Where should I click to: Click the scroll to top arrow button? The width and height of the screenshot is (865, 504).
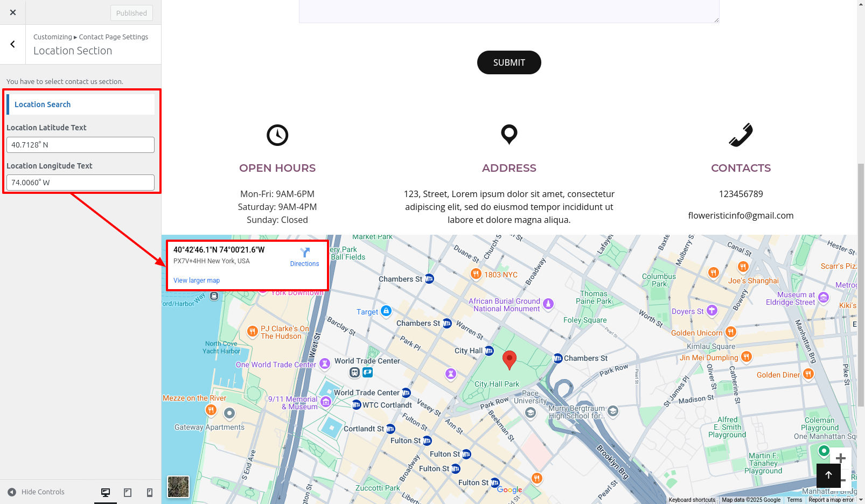tap(828, 475)
